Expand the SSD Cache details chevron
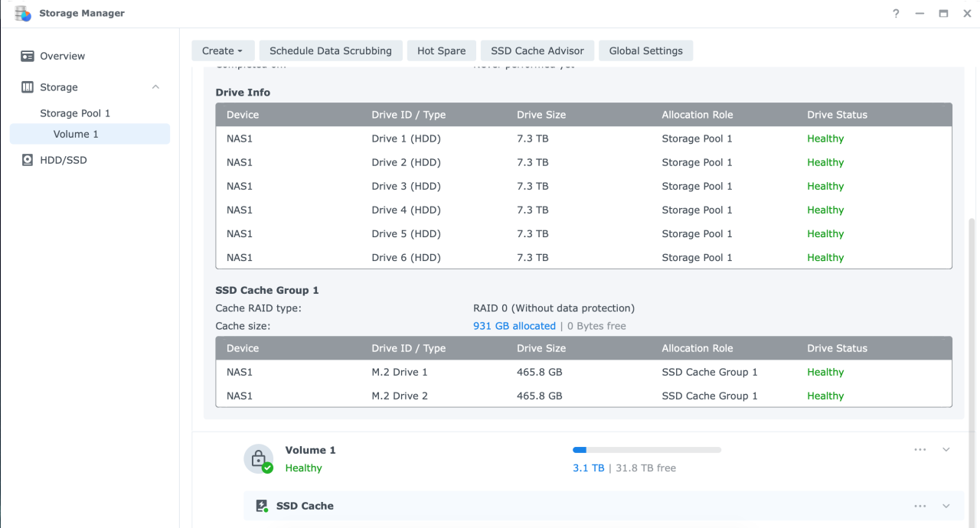Image resolution: width=980 pixels, height=528 pixels. (946, 506)
